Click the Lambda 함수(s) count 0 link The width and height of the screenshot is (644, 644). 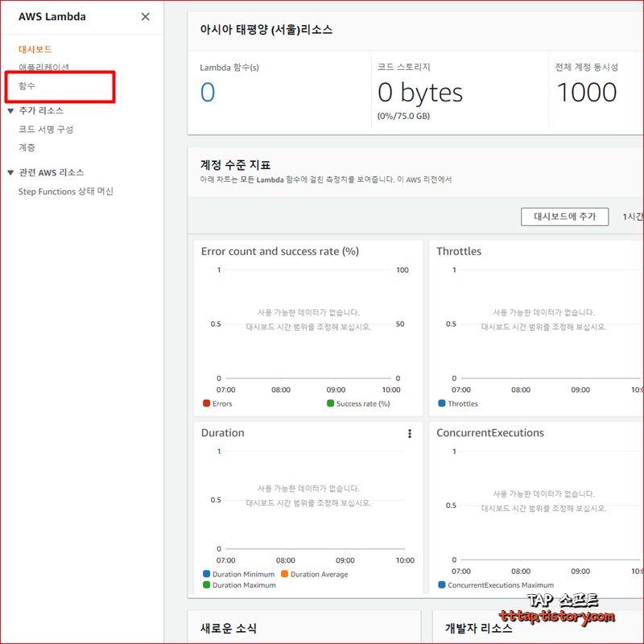click(208, 93)
